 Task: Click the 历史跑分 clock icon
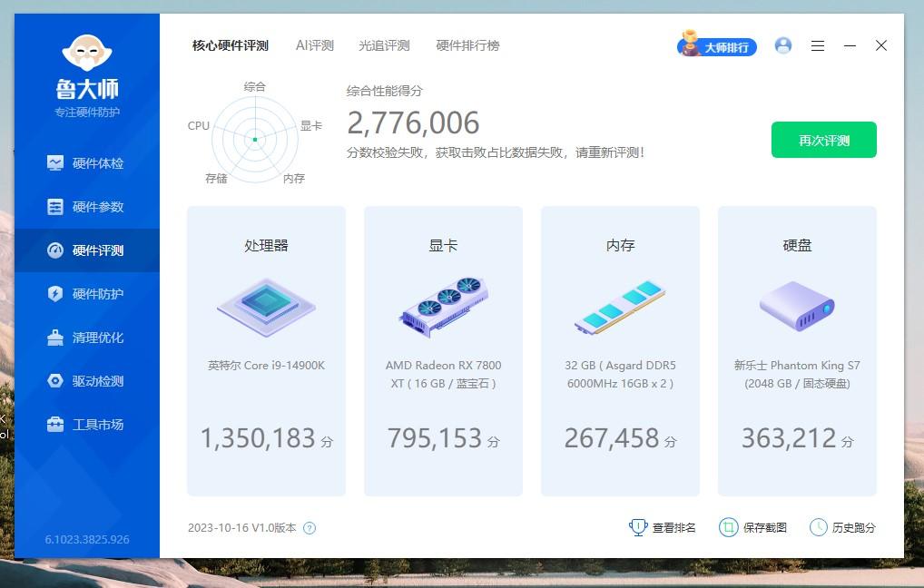819,527
